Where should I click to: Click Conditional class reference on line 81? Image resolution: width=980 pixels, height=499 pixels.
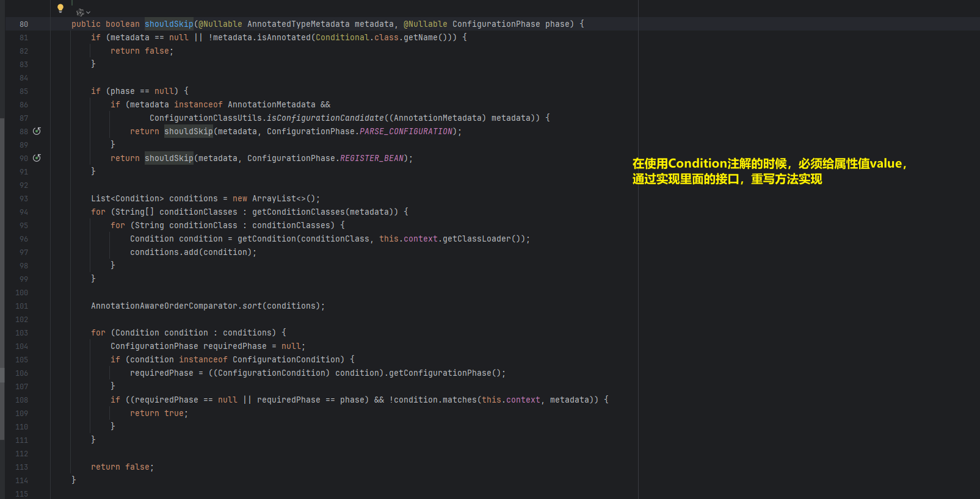pyautogui.click(x=343, y=37)
